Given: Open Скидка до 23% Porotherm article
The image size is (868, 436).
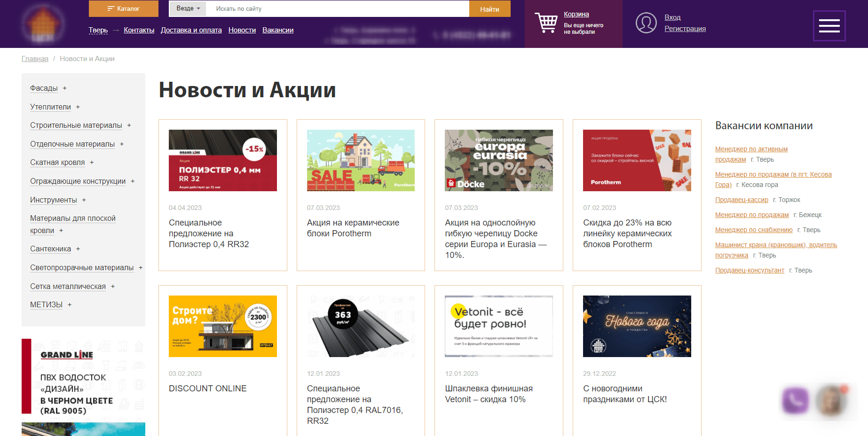Looking at the screenshot, I should click(627, 234).
